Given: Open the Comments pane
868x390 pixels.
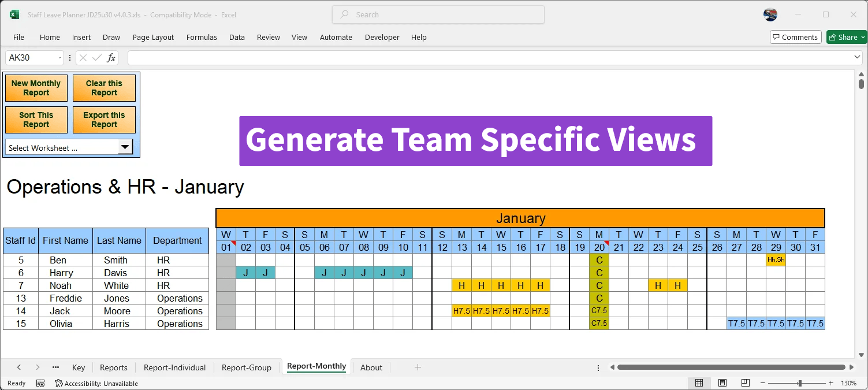Looking at the screenshot, I should [x=795, y=36].
